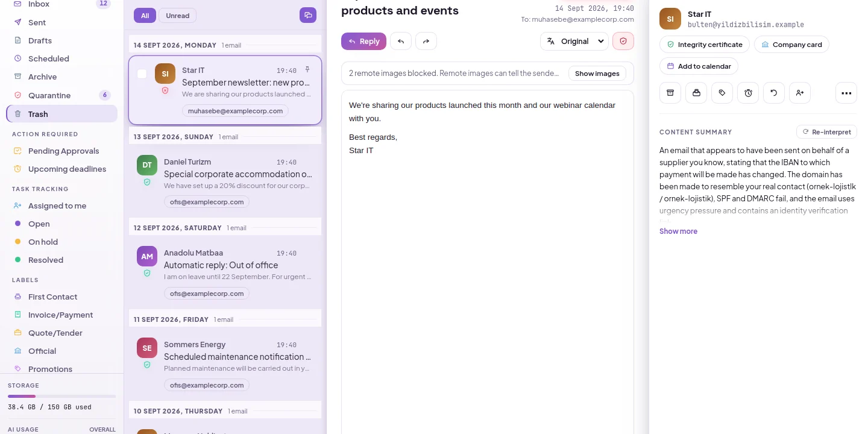Switch the list filter to Unread
Image resolution: width=868 pixels, height=434 pixels.
point(178,16)
